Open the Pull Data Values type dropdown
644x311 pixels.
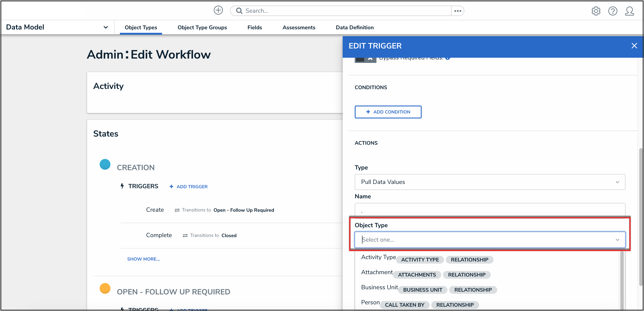(490, 182)
